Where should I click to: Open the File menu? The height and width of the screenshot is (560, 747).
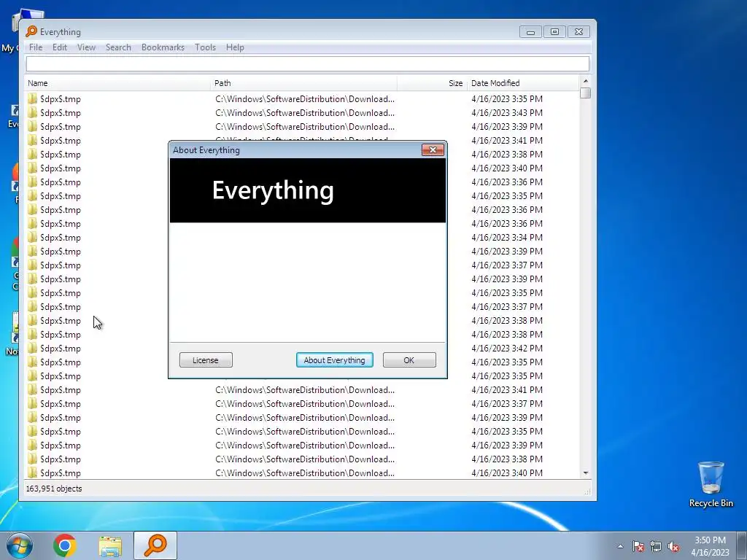click(36, 47)
